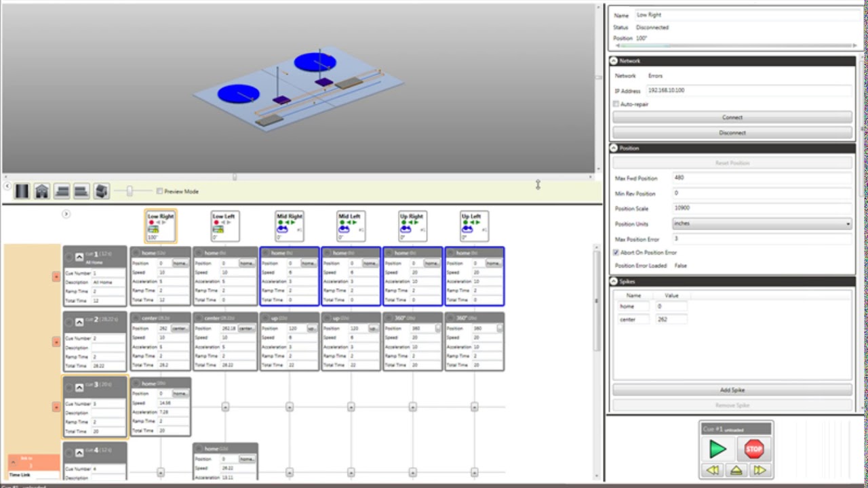The image size is (868, 488).
Task: Click the Max Fwd Position field
Action: tap(762, 178)
